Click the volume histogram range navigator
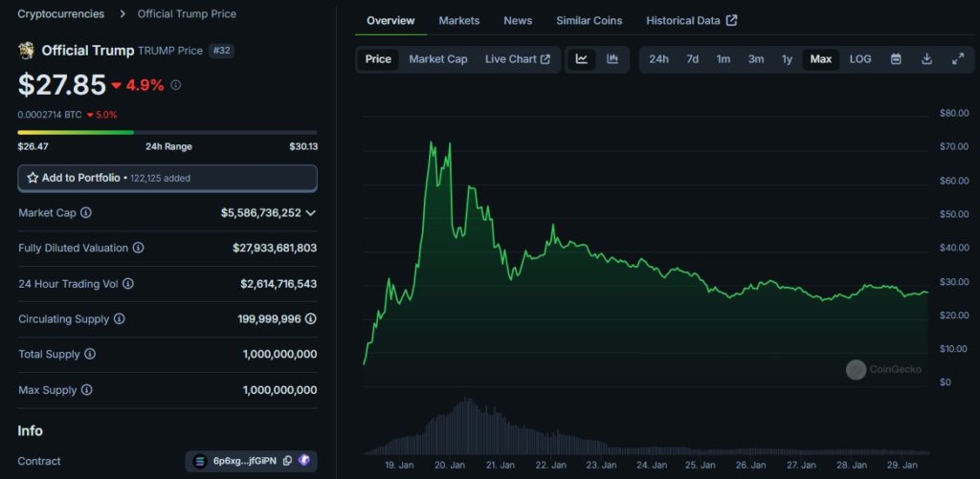The height and width of the screenshot is (479, 980). point(646,425)
